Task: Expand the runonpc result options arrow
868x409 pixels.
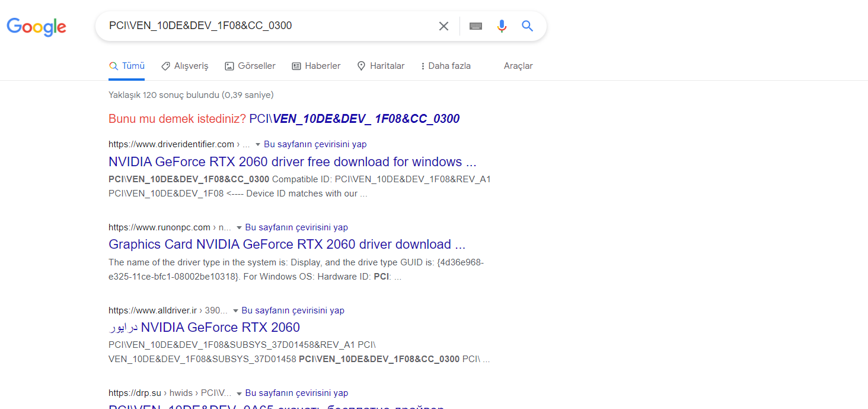Action: [239, 227]
